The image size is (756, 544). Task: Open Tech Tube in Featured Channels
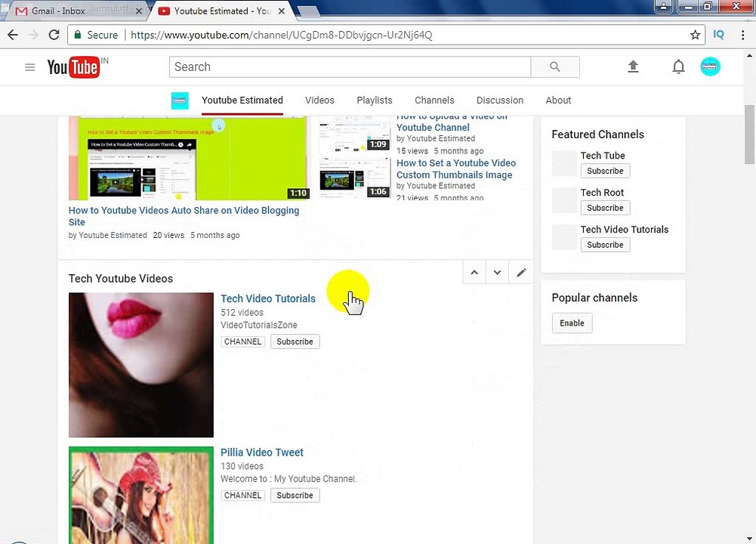click(x=603, y=156)
